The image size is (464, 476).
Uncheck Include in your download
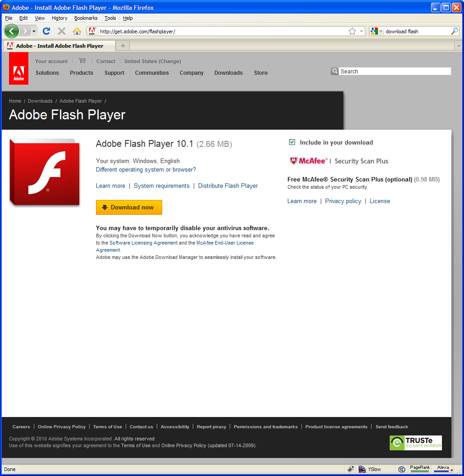click(292, 142)
